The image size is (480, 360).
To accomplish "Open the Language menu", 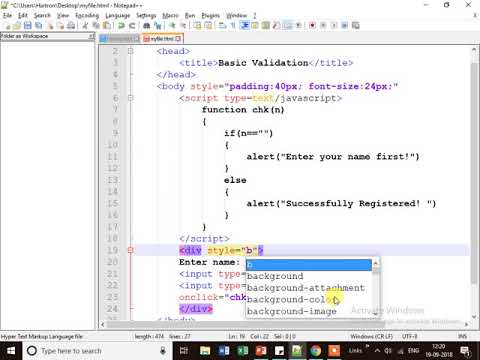I will coord(118,15).
